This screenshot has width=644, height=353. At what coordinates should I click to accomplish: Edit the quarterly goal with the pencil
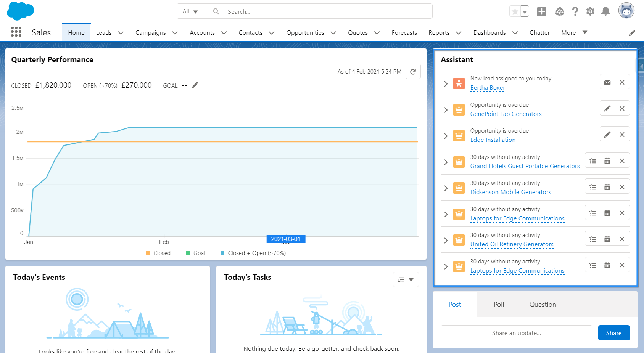point(195,85)
